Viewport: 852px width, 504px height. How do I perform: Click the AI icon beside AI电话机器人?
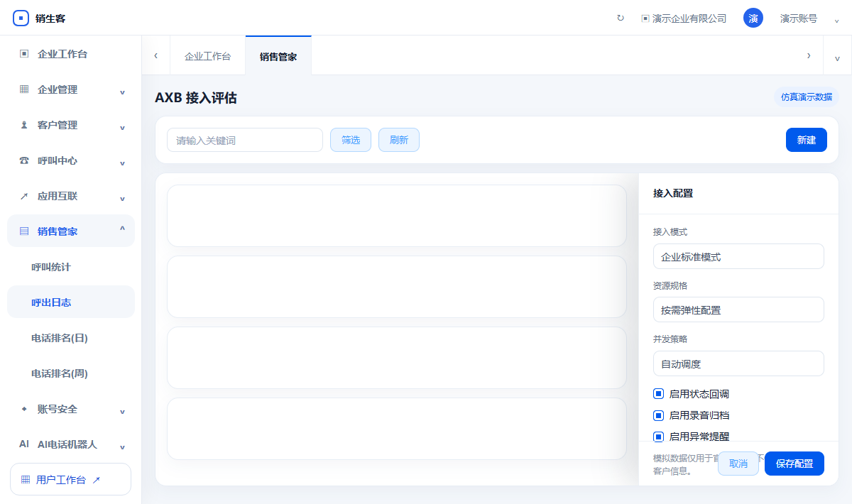coord(24,444)
